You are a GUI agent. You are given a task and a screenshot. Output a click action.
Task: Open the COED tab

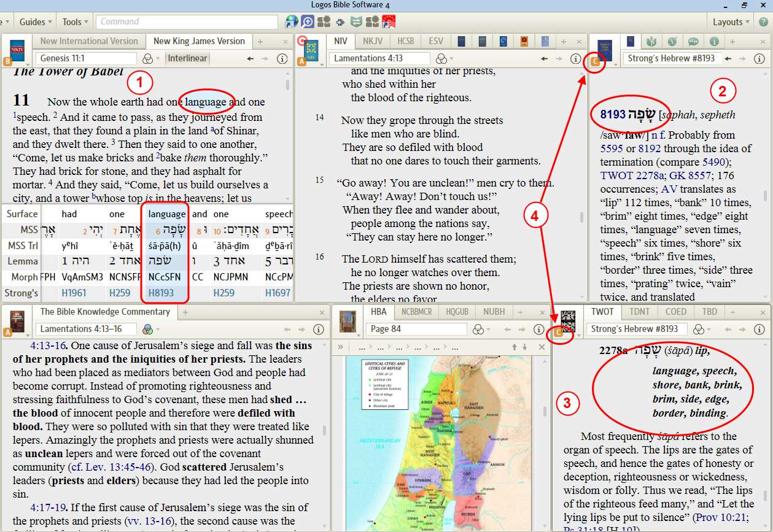(x=676, y=312)
